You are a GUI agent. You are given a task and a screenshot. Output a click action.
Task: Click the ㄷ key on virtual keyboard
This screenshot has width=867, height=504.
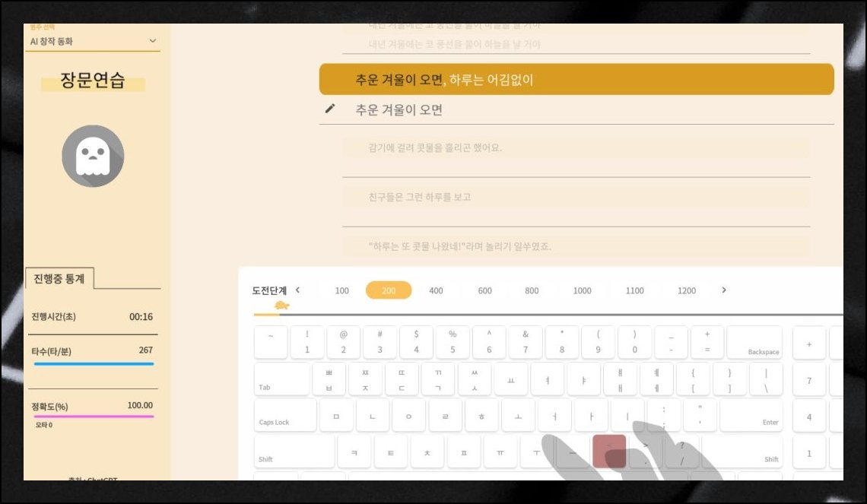(402, 379)
